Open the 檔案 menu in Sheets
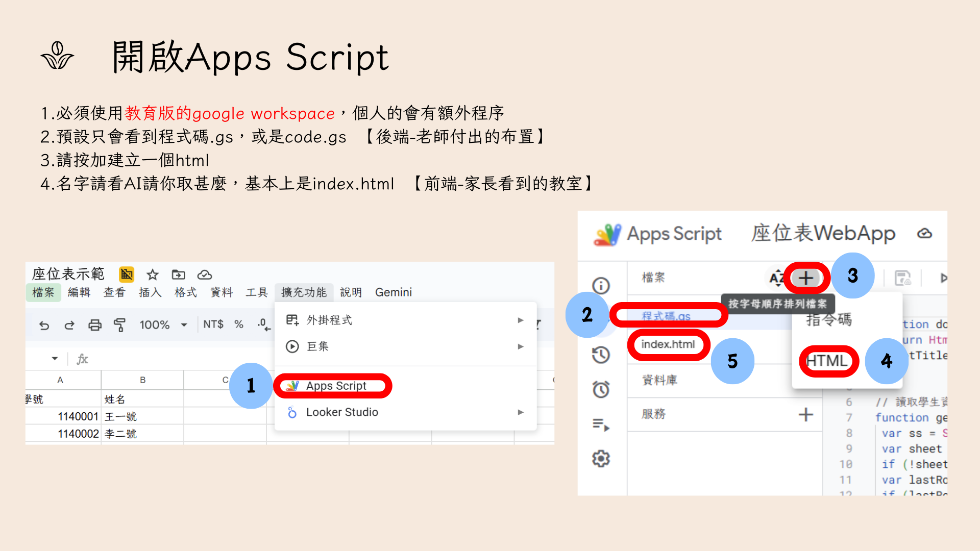 pos(43,292)
